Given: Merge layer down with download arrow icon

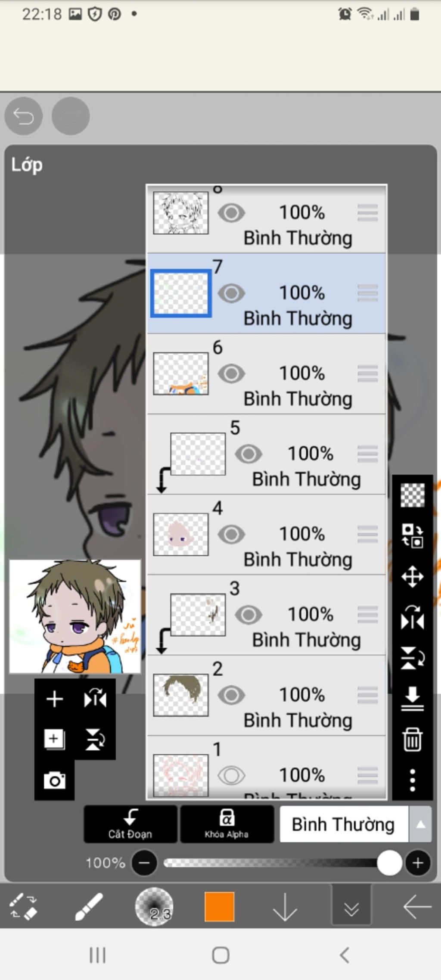Looking at the screenshot, I should tap(412, 699).
